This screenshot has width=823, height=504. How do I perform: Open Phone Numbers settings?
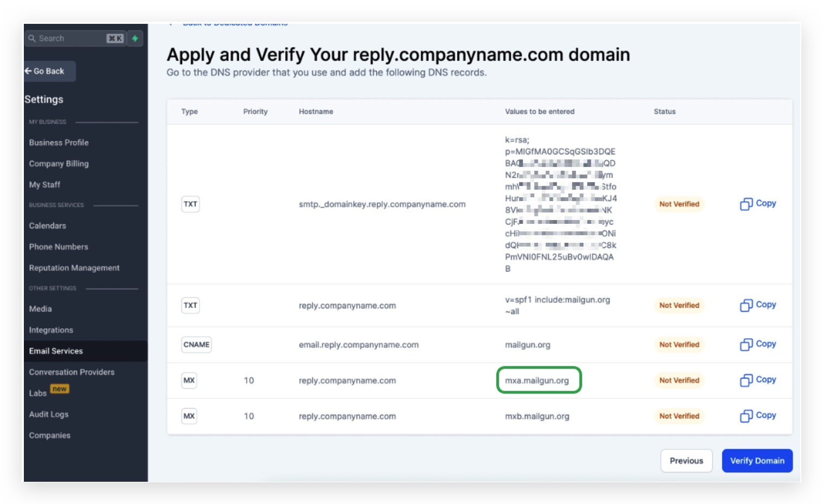click(59, 247)
